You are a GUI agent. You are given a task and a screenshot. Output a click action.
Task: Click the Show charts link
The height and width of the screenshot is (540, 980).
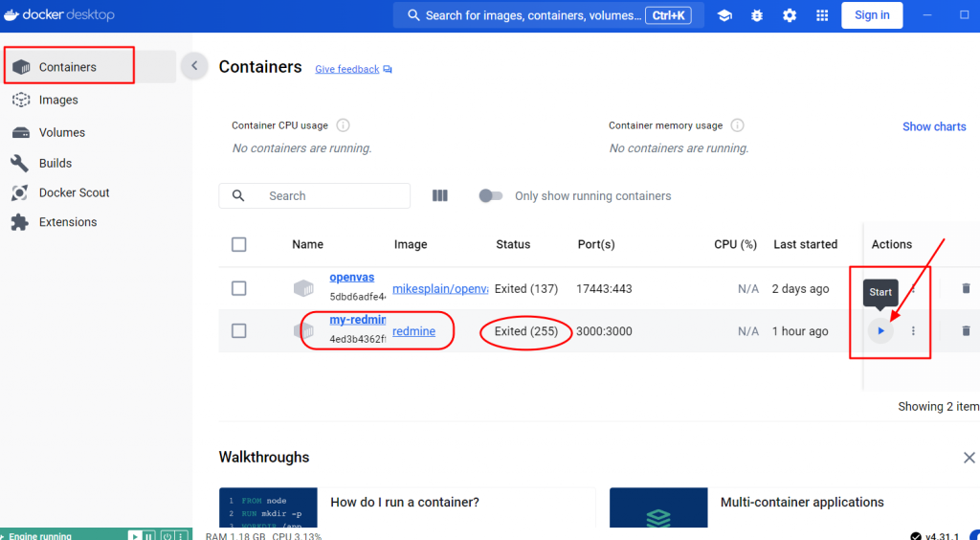point(934,126)
